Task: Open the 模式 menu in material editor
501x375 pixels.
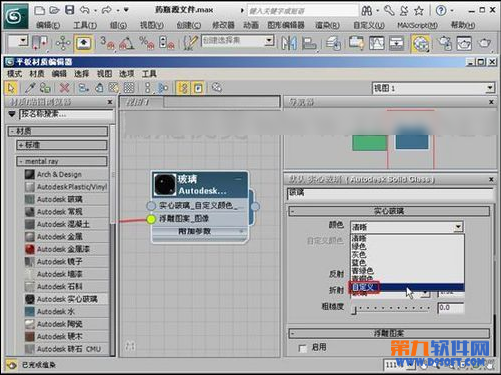Action: point(14,74)
